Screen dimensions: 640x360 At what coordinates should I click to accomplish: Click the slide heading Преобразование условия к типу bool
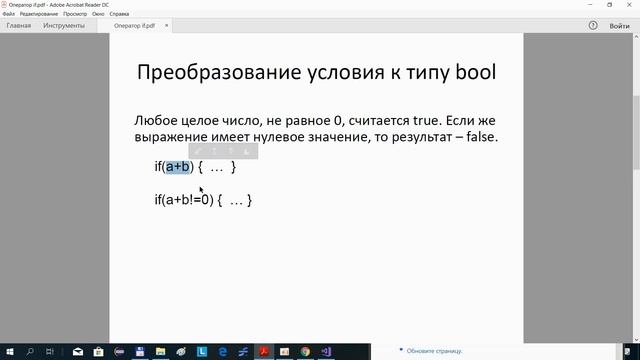pos(316,72)
